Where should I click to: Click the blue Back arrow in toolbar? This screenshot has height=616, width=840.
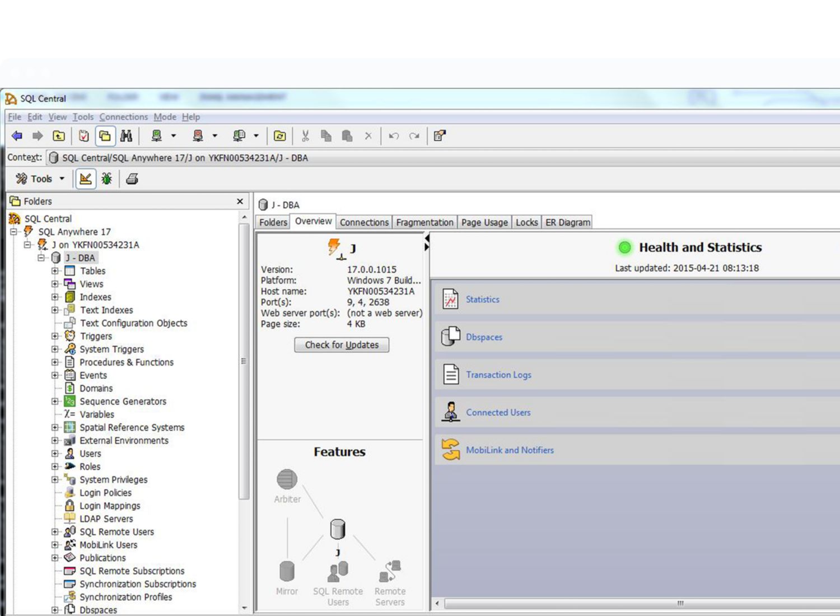point(17,136)
